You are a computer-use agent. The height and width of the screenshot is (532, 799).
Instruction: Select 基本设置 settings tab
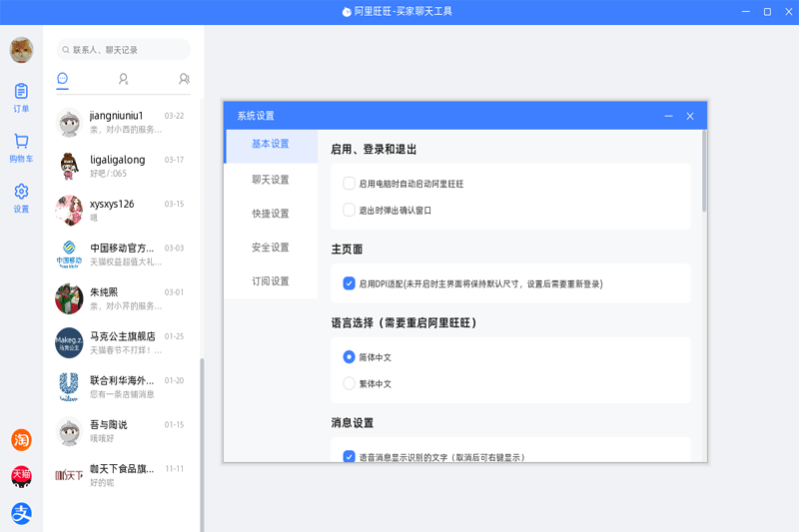click(x=271, y=144)
